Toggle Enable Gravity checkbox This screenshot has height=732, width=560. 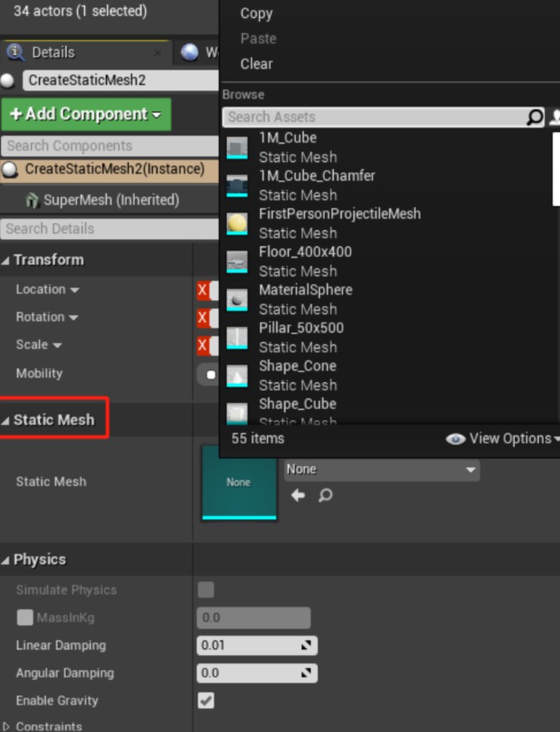(206, 701)
